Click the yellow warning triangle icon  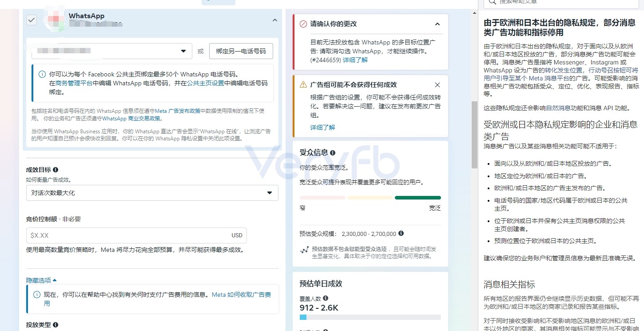303,84
